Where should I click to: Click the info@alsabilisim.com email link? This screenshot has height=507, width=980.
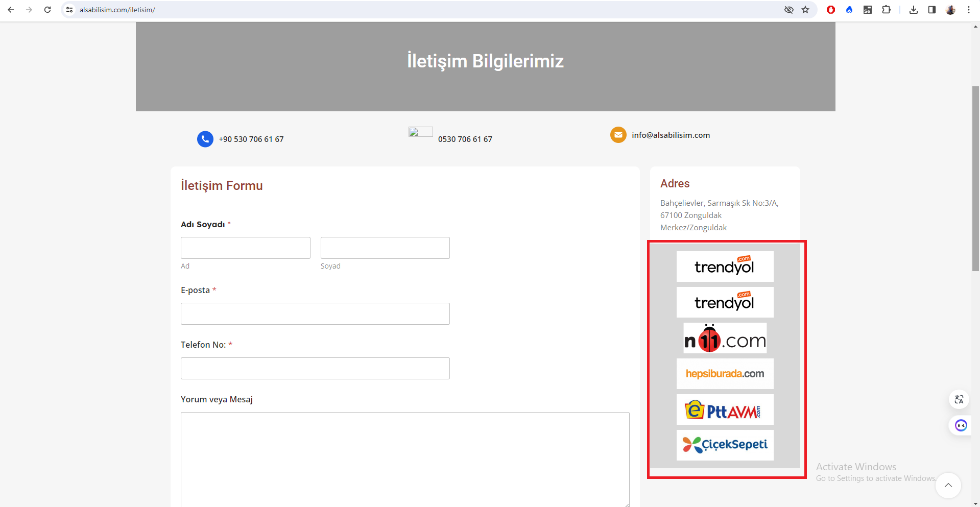[x=671, y=135]
